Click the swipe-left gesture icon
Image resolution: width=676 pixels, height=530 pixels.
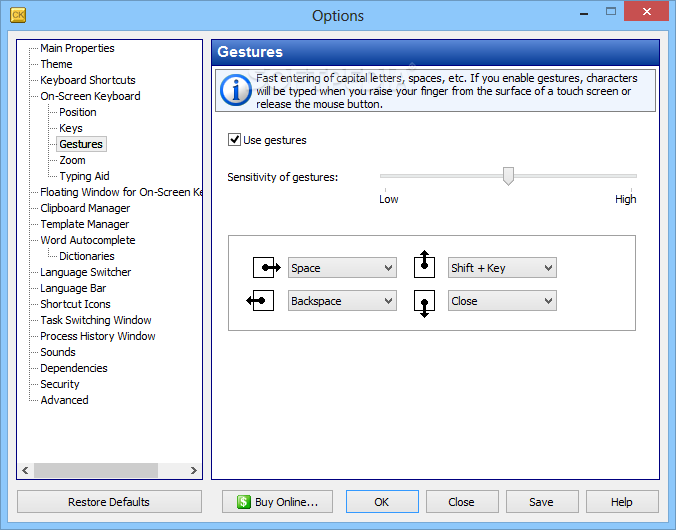(260, 301)
